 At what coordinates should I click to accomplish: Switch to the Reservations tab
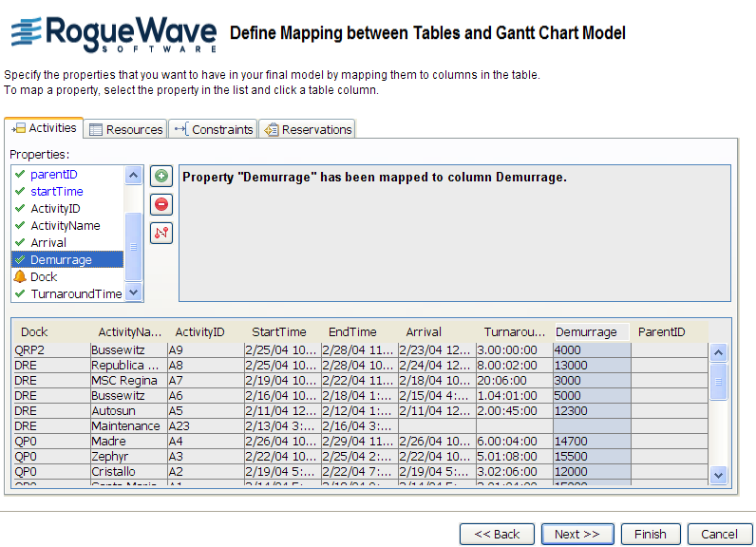308,129
